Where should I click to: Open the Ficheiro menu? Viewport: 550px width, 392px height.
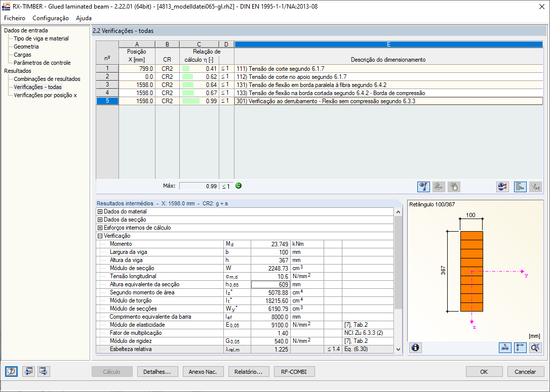(x=15, y=18)
